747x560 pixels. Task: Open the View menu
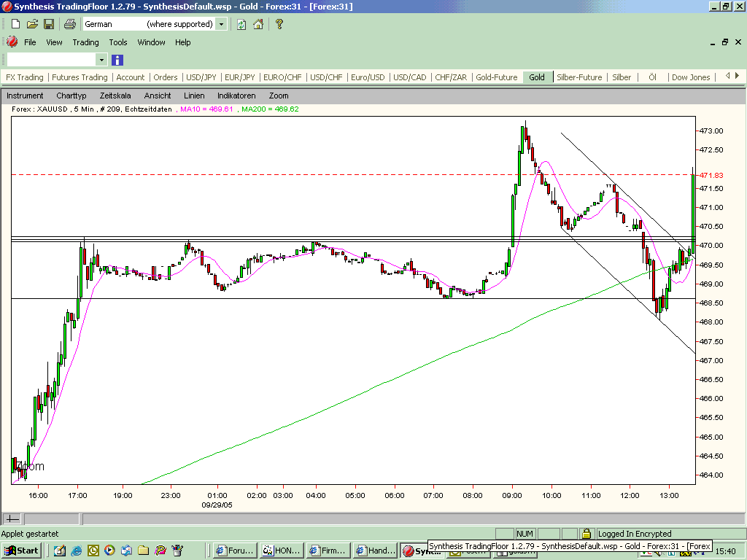(54, 42)
